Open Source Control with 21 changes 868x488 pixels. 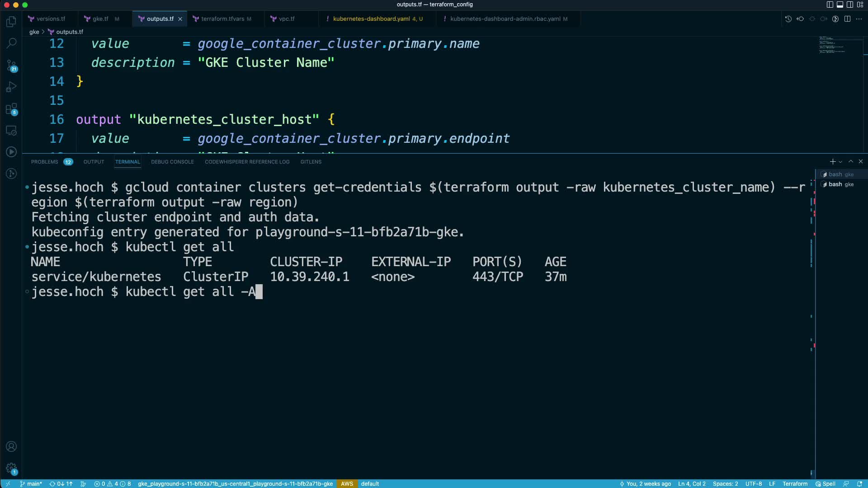(11, 65)
